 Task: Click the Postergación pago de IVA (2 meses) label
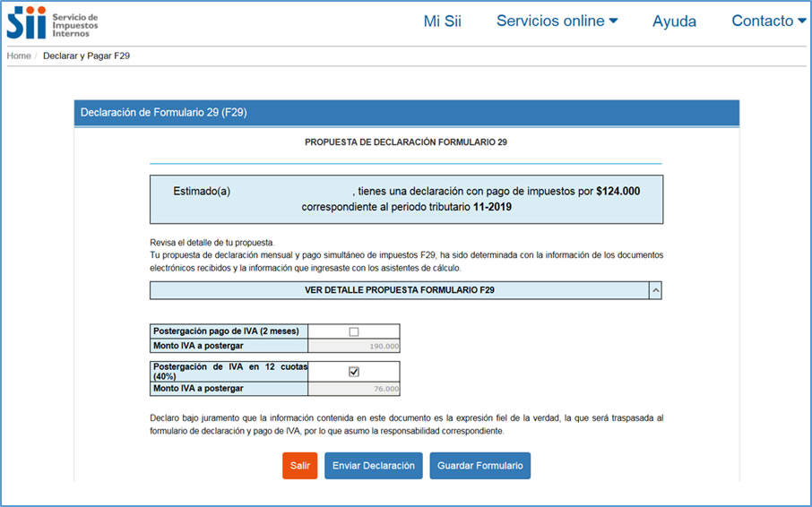point(226,331)
